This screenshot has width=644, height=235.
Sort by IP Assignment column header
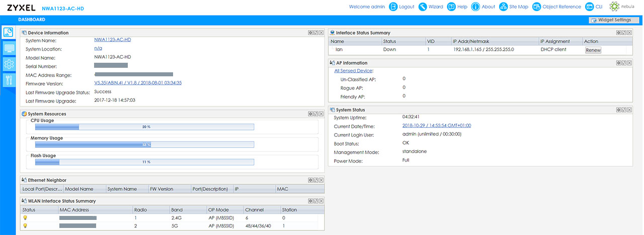(559, 41)
